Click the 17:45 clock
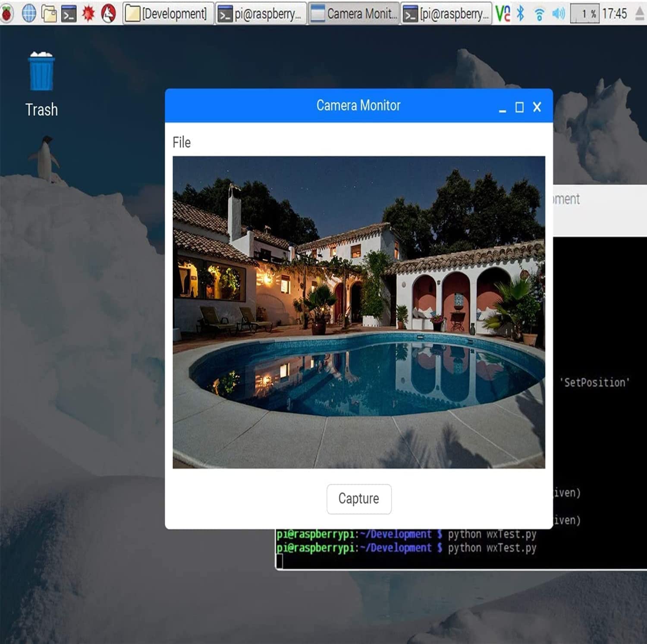The height and width of the screenshot is (644, 647). click(615, 14)
